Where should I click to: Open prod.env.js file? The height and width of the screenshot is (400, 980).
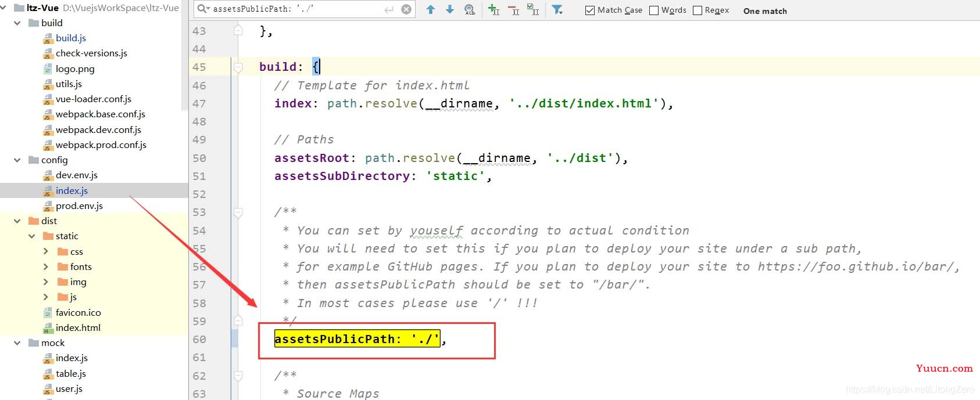pyautogui.click(x=79, y=206)
